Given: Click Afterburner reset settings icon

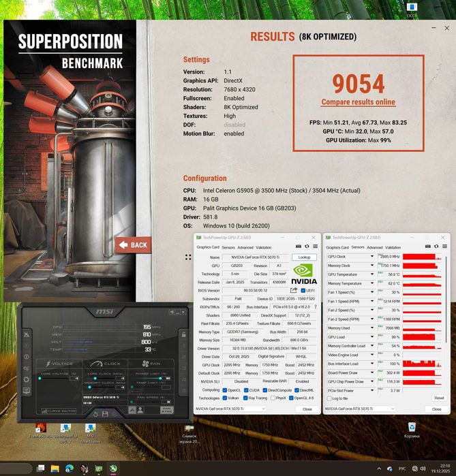Looking at the screenshot, I should [x=95, y=414].
